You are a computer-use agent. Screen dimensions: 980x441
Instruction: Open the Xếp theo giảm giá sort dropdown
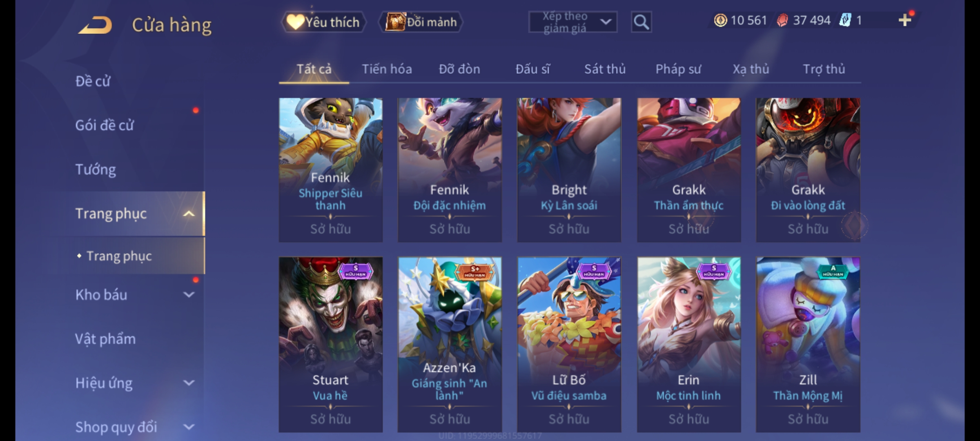(572, 22)
